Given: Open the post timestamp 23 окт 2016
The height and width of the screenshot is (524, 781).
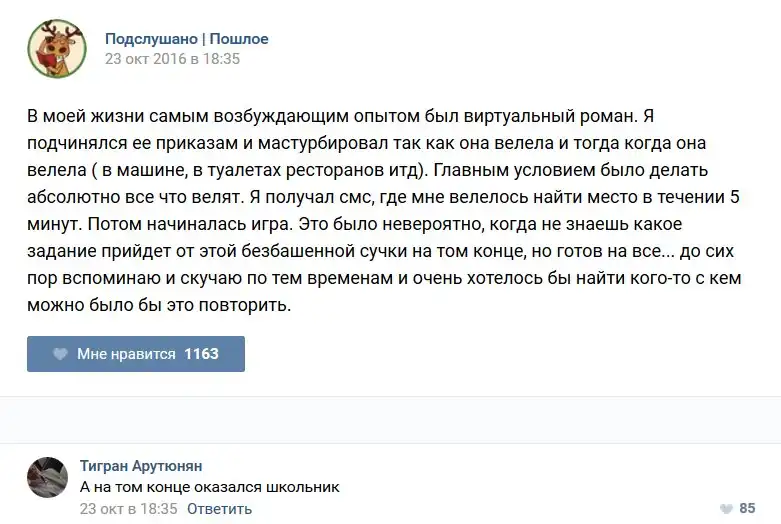Looking at the screenshot, I should click(x=172, y=59).
